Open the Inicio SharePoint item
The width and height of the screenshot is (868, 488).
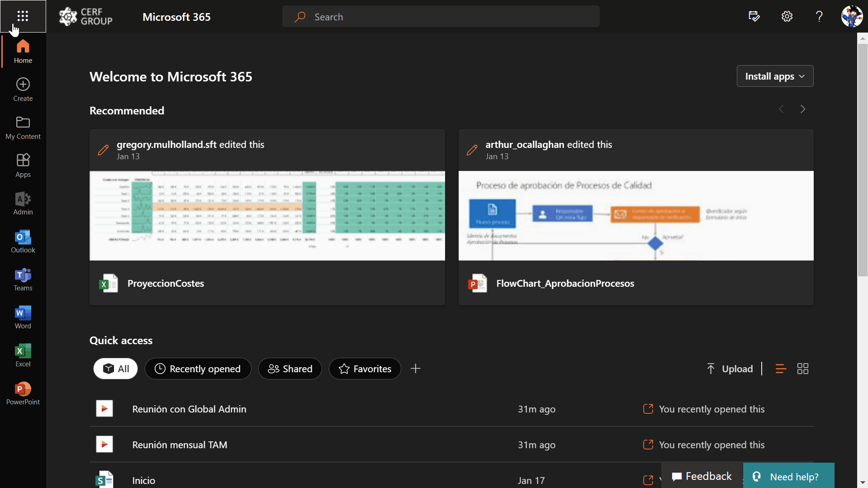pyautogui.click(x=143, y=480)
